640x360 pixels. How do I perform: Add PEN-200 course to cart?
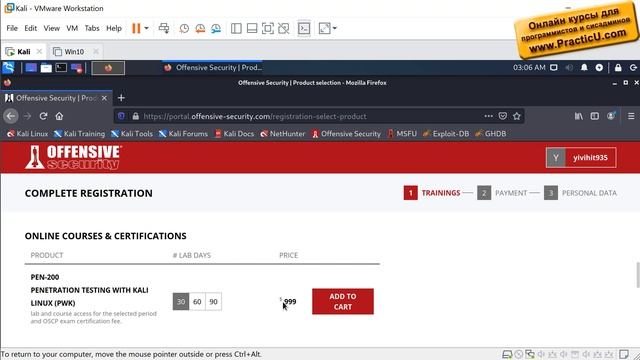pos(343,301)
